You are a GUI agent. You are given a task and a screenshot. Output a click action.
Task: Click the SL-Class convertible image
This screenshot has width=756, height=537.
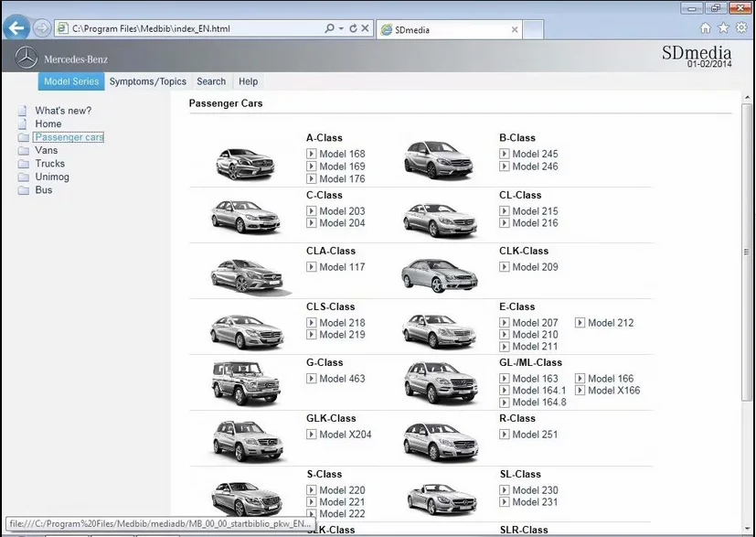[x=442, y=498]
